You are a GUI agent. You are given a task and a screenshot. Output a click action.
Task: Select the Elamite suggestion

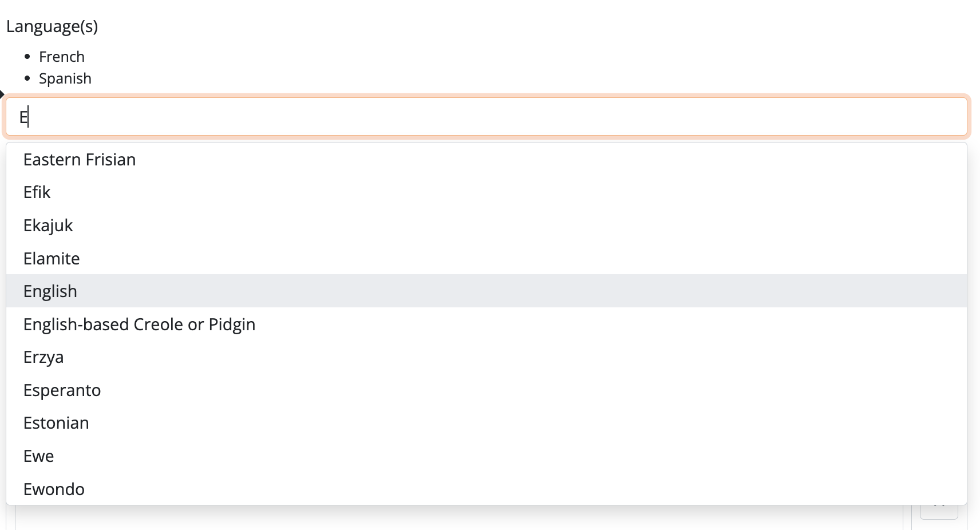pyautogui.click(x=52, y=259)
